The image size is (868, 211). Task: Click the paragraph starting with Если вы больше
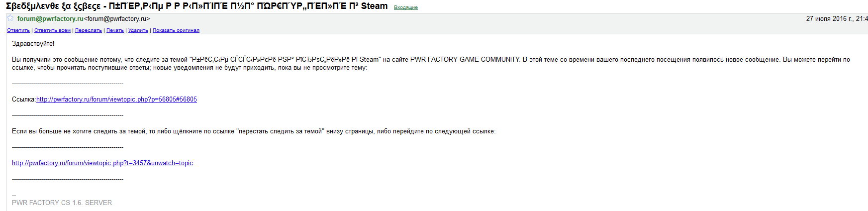pos(254,131)
